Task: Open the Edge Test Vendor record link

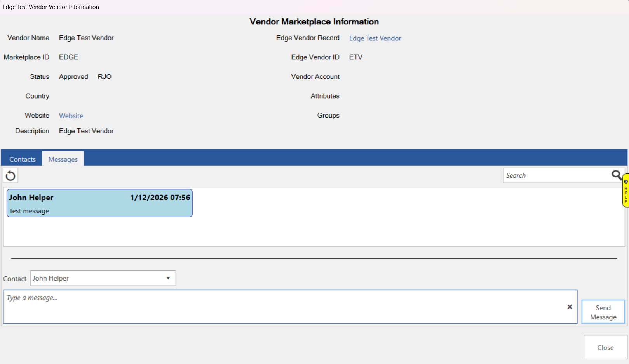Action: click(375, 38)
